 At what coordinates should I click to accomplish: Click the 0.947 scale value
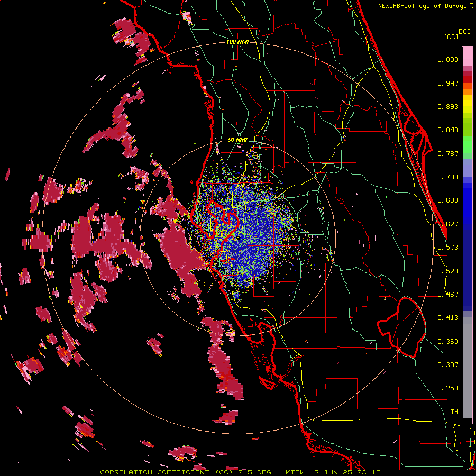448,83
